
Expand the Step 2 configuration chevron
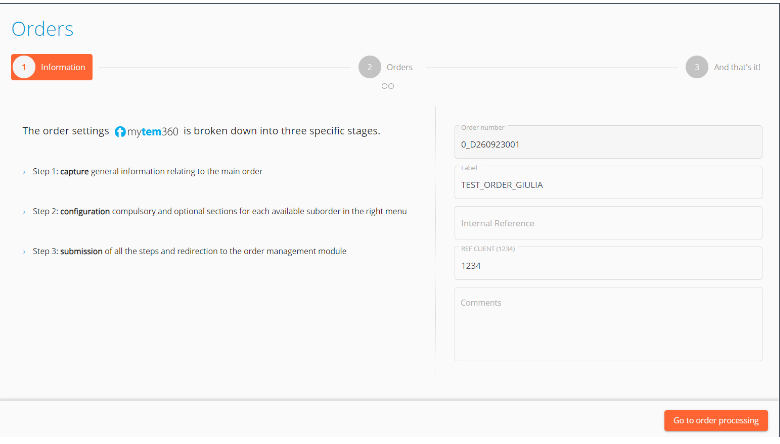point(24,212)
